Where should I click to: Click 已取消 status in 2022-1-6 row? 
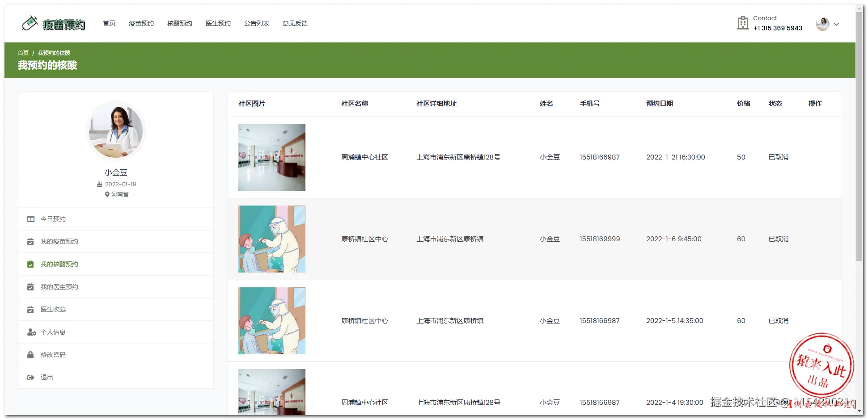click(x=779, y=239)
